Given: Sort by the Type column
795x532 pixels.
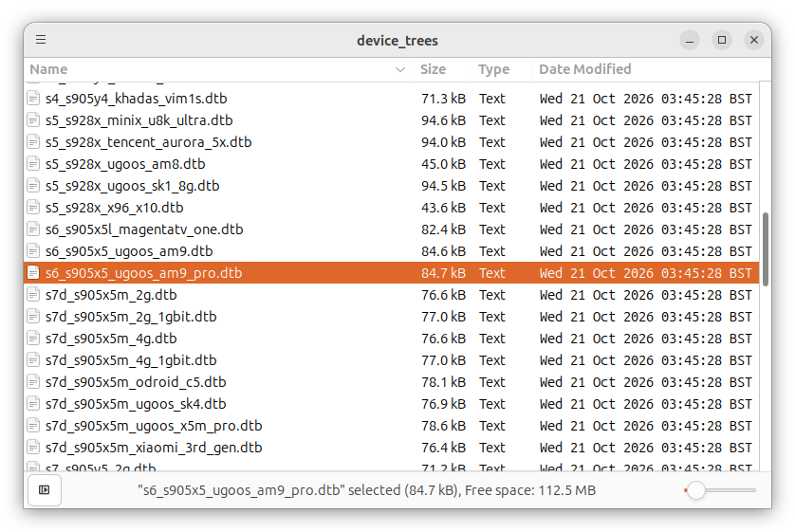Looking at the screenshot, I should (494, 69).
